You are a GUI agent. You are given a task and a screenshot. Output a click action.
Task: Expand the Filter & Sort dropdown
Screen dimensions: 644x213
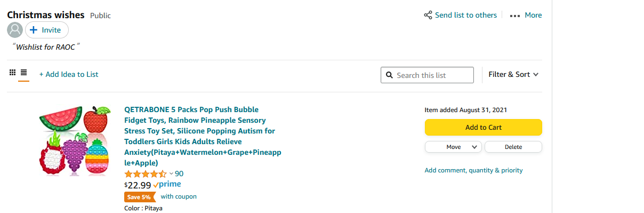(513, 75)
